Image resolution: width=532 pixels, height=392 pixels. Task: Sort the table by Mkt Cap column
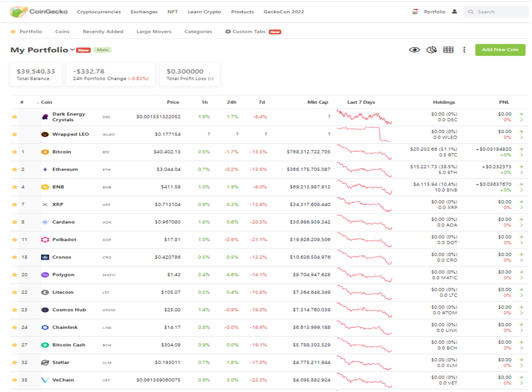[317, 102]
